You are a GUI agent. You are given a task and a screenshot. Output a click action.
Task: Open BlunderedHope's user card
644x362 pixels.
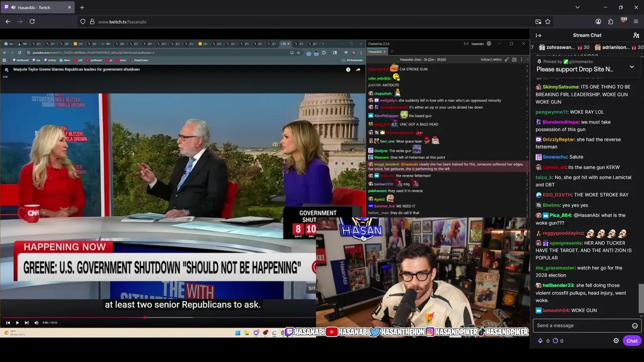(560, 122)
